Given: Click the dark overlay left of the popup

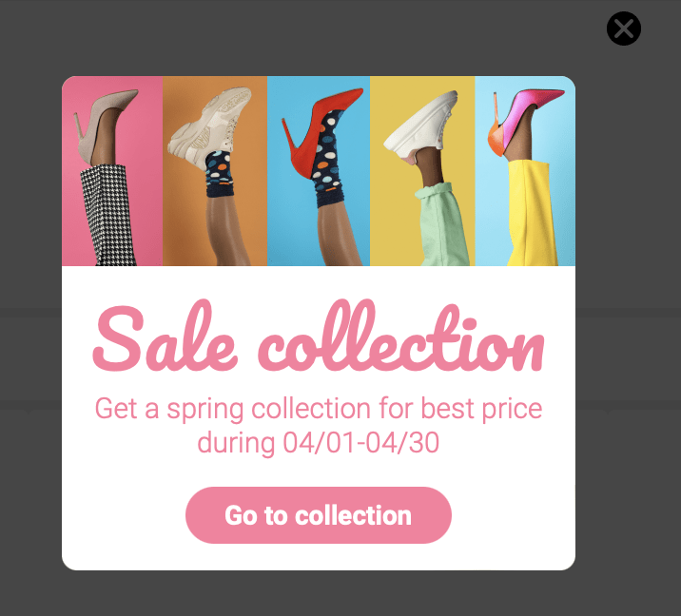Looking at the screenshot, I should pos(30,304).
